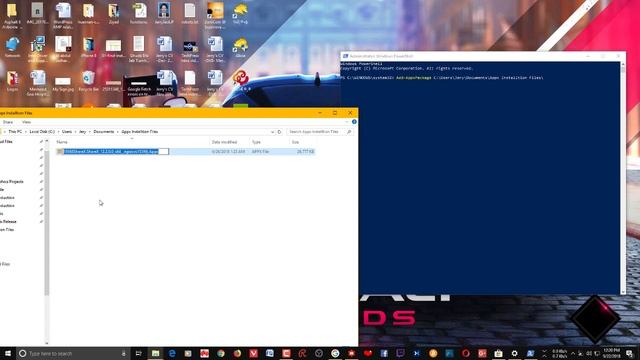Go to This PC in address bar
Viewport: 640px width, 360px height.
click(x=15, y=131)
